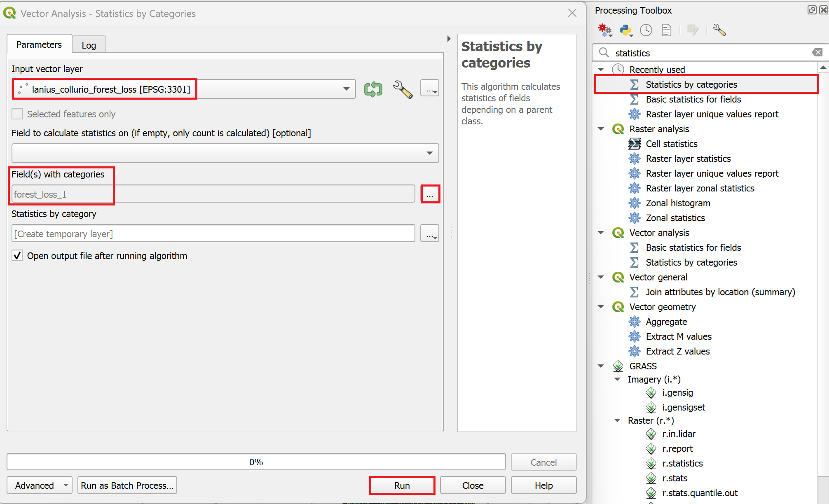Click the iterate over layer green arrows icon
Viewport: 829px width, 504px height.
(x=373, y=89)
